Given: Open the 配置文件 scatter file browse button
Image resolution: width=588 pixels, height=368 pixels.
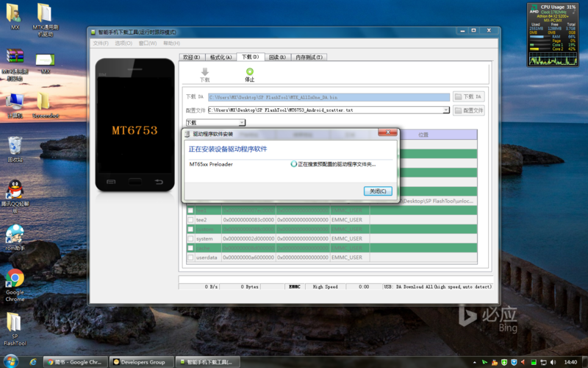Looking at the screenshot, I should point(468,110).
